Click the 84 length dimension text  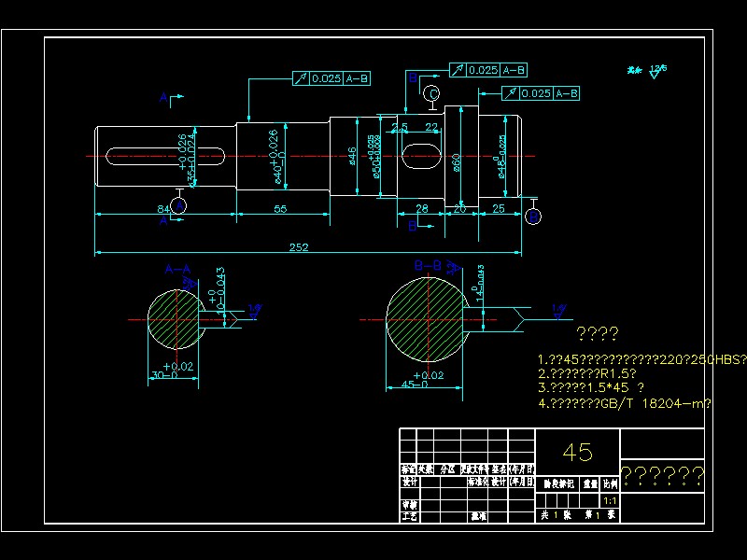tap(163, 208)
